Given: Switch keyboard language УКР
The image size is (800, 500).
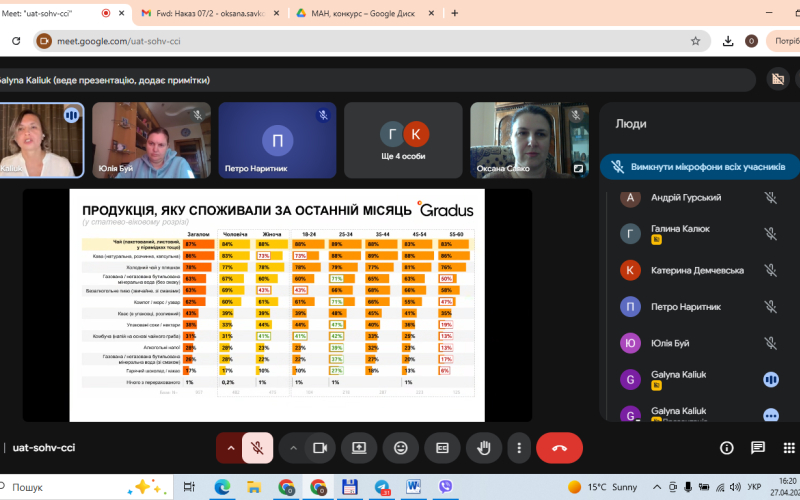Looking at the screenshot, I should [x=754, y=487].
